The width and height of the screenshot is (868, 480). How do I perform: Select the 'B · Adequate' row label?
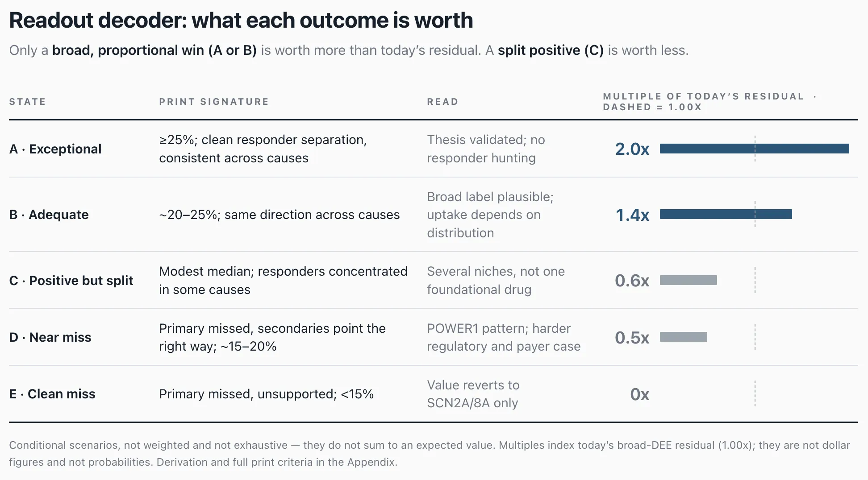[x=49, y=215]
